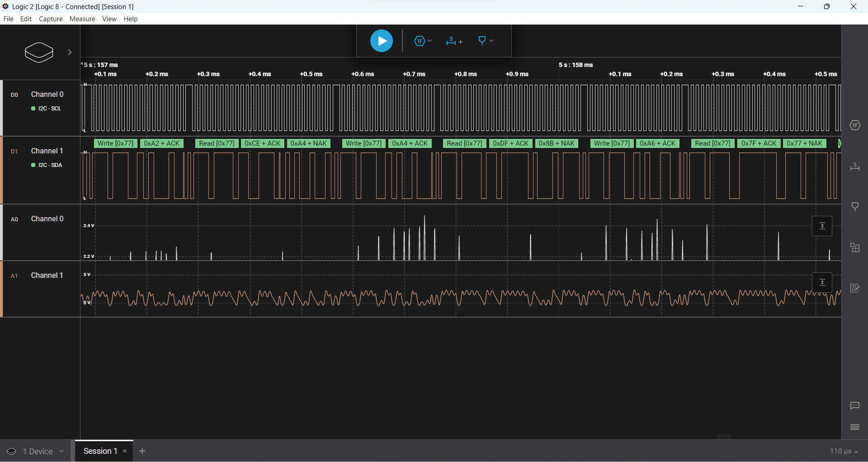Select the 0xDF + ACK bubble
The image size is (868, 462).
tap(510, 143)
